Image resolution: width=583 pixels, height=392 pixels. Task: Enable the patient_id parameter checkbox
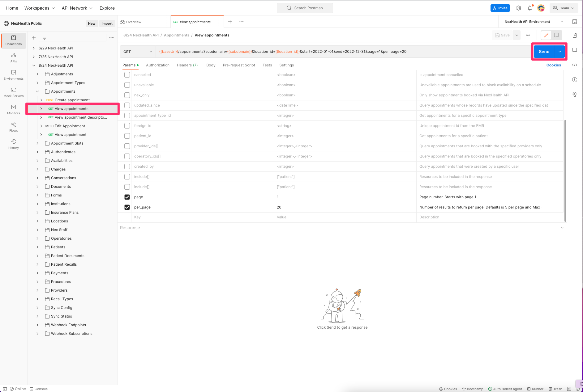127,136
